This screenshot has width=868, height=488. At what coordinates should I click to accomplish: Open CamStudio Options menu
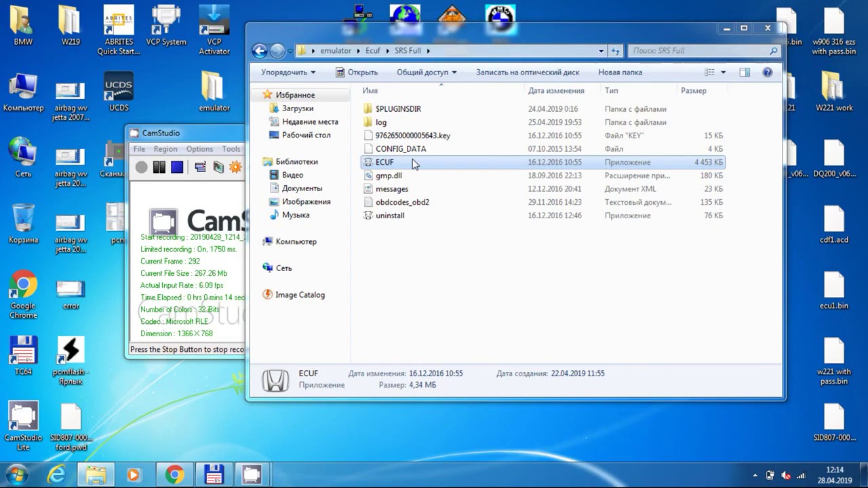[199, 149]
